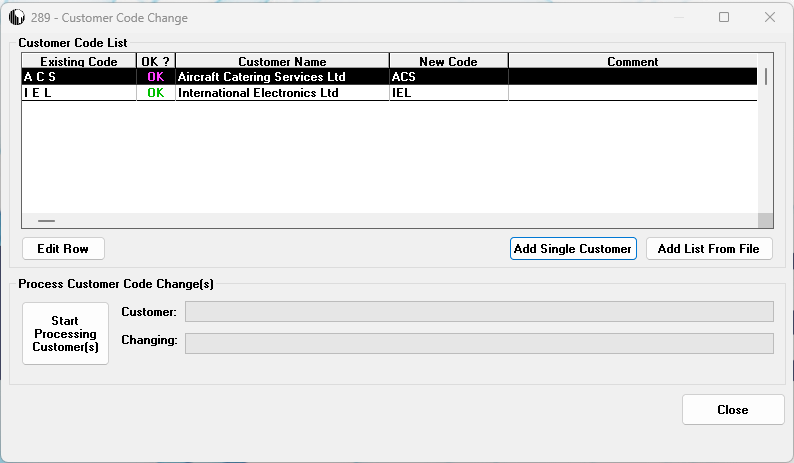
Task: Close the dialog with Close button
Action: tap(733, 410)
